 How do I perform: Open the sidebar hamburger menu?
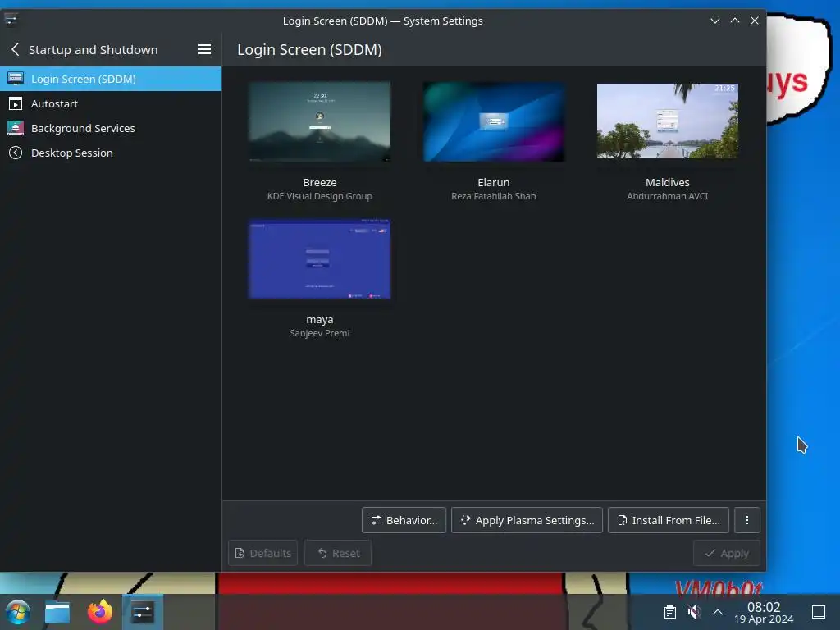pos(204,50)
